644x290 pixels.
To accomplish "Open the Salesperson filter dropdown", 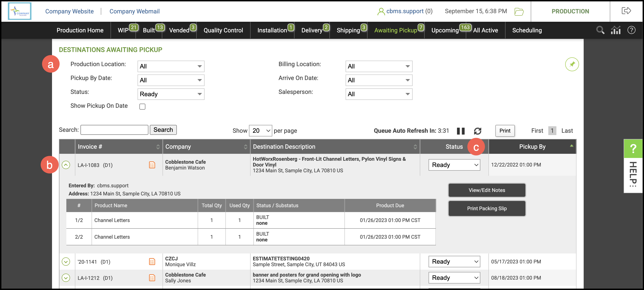I will [378, 94].
